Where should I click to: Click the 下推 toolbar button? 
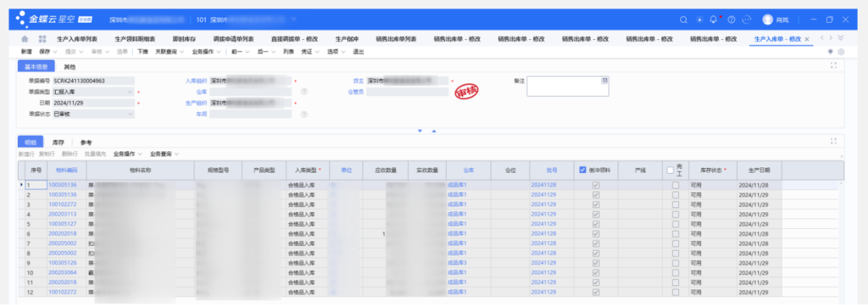143,52
